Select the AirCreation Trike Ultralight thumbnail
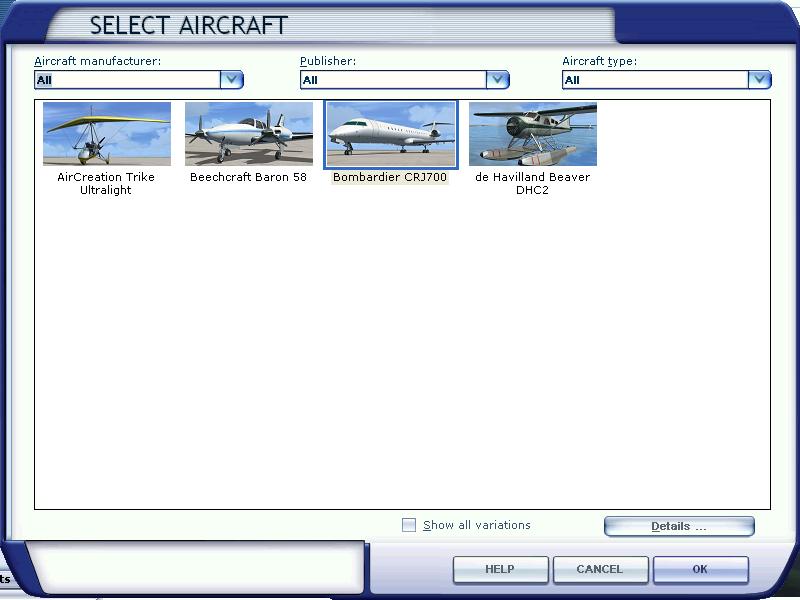The height and width of the screenshot is (600, 800). pyautogui.click(x=107, y=134)
